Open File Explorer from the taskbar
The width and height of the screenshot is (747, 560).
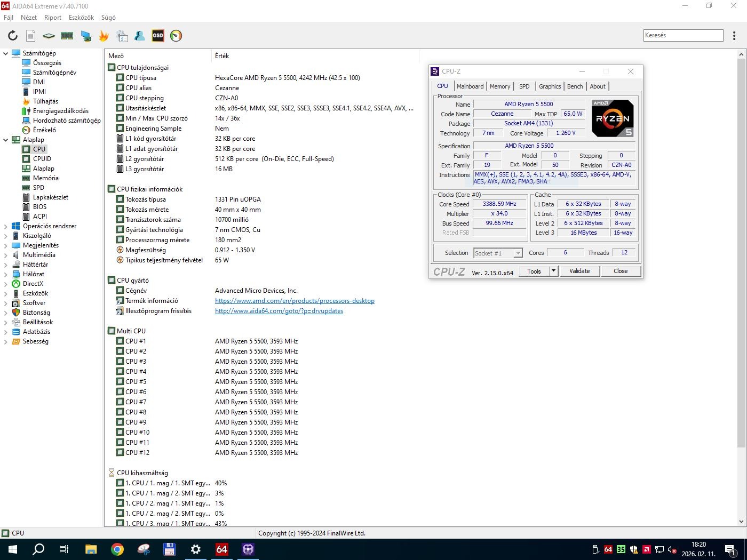(x=91, y=549)
